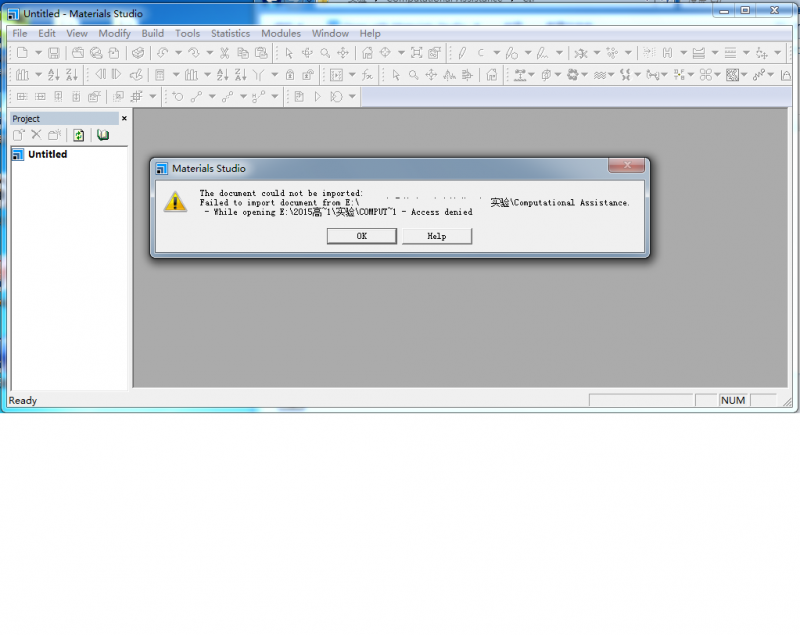Expand the Redo history dropdown arrow
Viewport: 800px width, 635px height.
(210, 53)
